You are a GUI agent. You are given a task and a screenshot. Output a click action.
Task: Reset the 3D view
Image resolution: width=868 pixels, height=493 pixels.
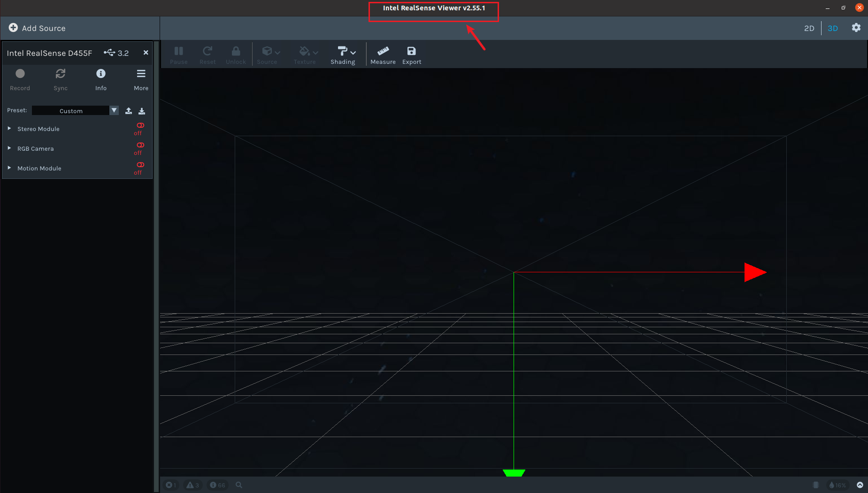(207, 55)
